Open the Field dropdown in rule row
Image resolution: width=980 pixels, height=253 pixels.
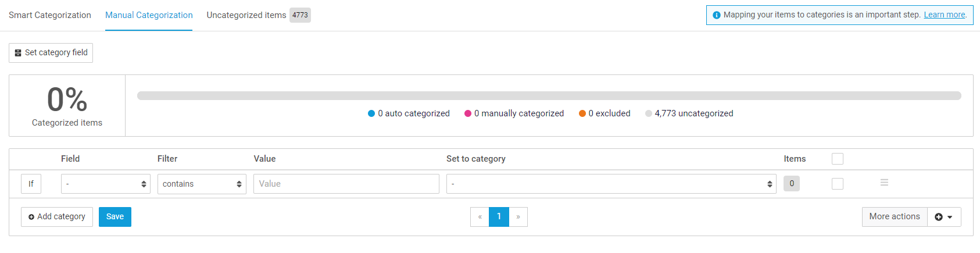(x=105, y=184)
